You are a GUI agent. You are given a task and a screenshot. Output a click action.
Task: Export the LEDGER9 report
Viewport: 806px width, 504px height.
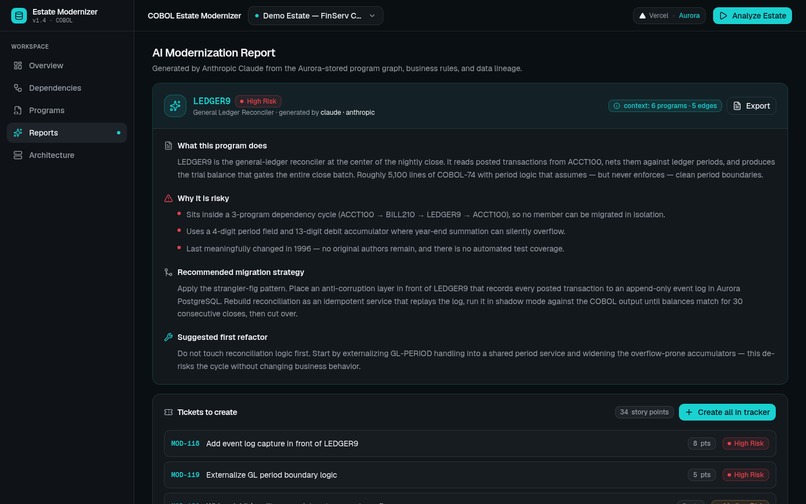tap(751, 106)
